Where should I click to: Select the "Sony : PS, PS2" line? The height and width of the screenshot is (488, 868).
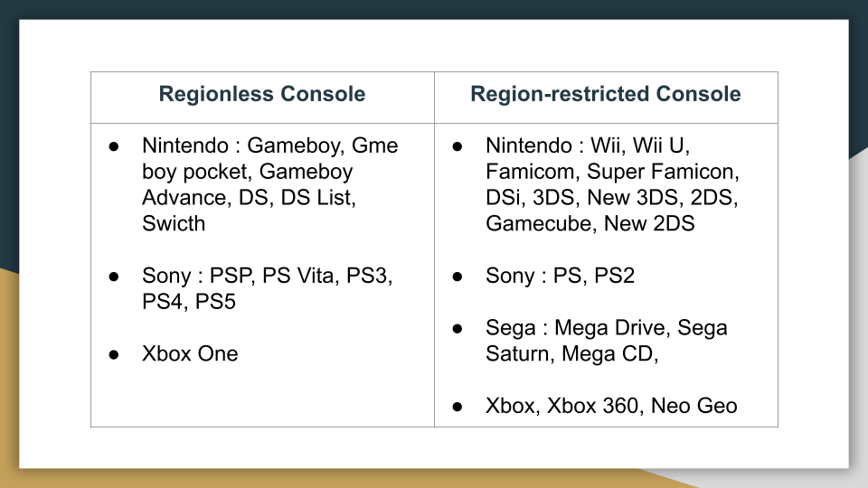(560, 277)
